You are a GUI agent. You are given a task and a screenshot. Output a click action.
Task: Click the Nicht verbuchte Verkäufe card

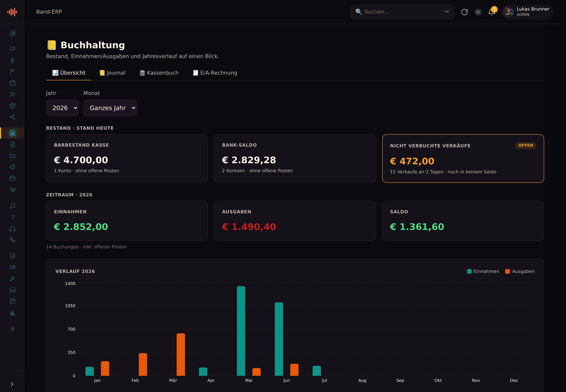(463, 158)
